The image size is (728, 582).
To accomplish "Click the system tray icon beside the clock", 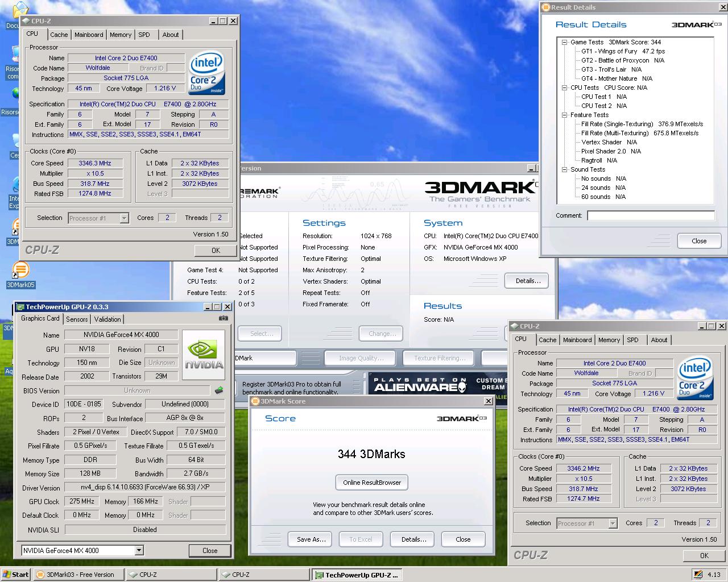I will pos(698,574).
